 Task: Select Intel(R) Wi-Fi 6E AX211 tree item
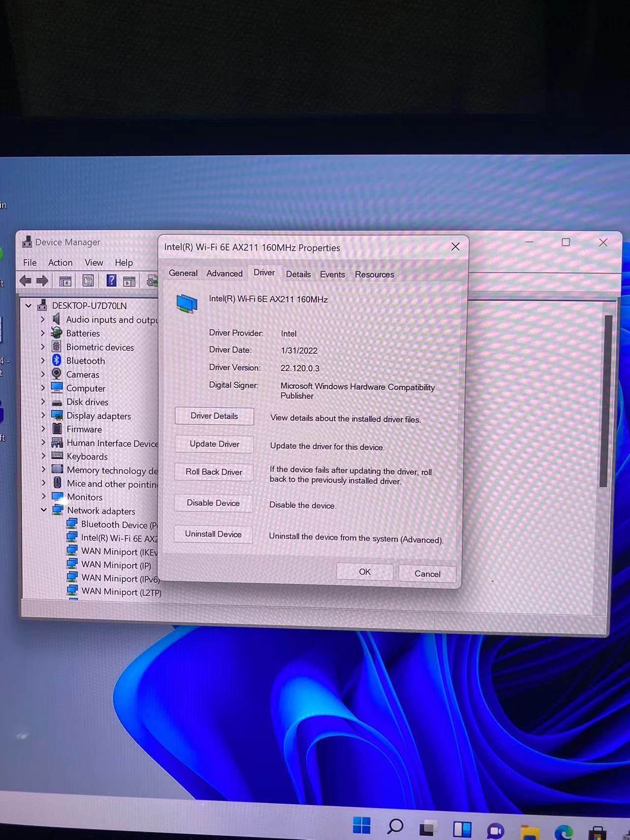(x=119, y=538)
